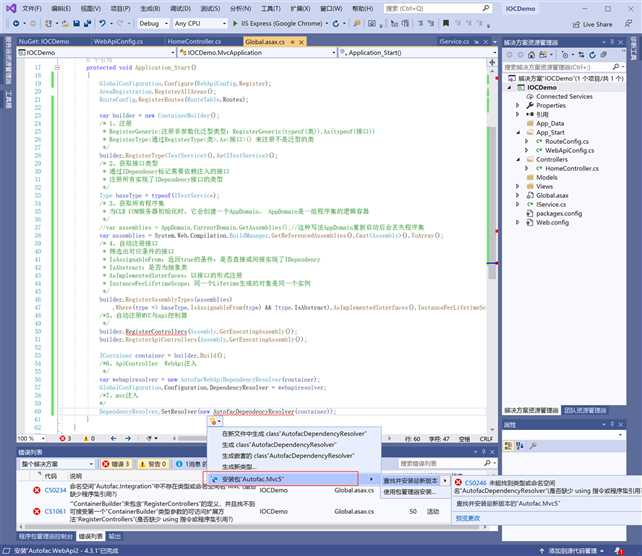Click the navigate backward toolbar icon
The image size is (642, 556).
pyautogui.click(x=16, y=24)
